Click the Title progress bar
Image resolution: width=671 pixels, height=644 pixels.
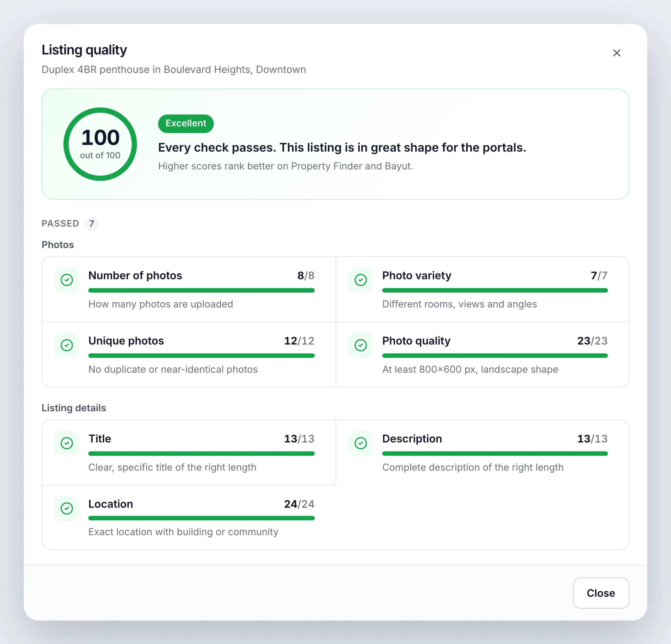[x=201, y=453]
